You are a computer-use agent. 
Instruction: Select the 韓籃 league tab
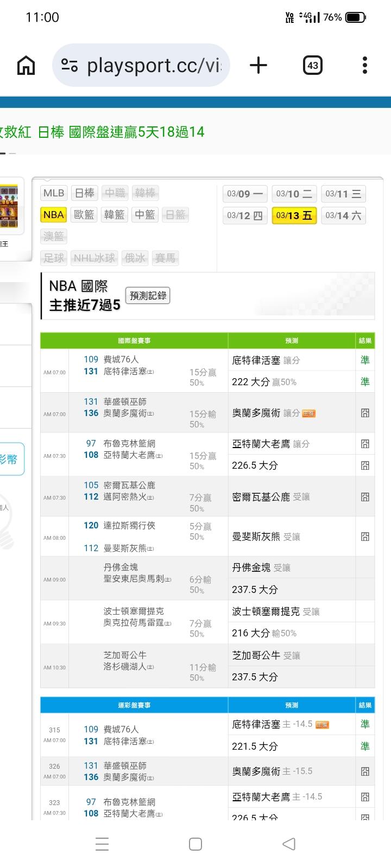tap(115, 215)
